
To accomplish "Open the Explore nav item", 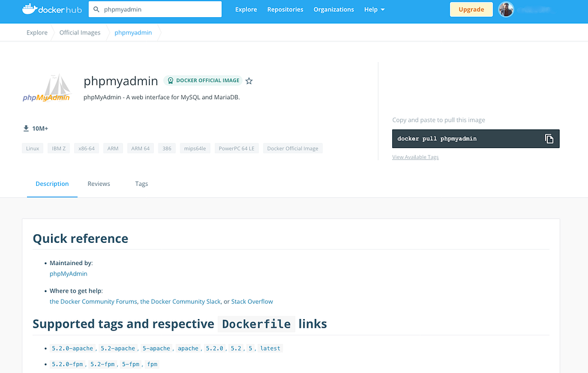I will click(x=246, y=10).
